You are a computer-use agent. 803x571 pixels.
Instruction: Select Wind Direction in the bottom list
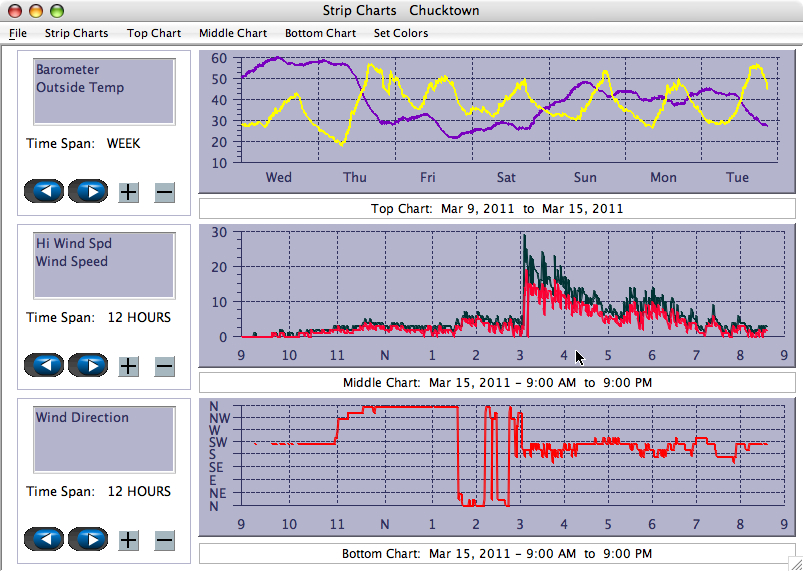82,418
